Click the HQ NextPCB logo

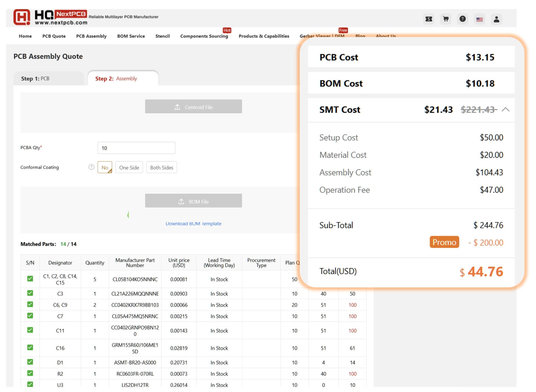tap(50, 17)
